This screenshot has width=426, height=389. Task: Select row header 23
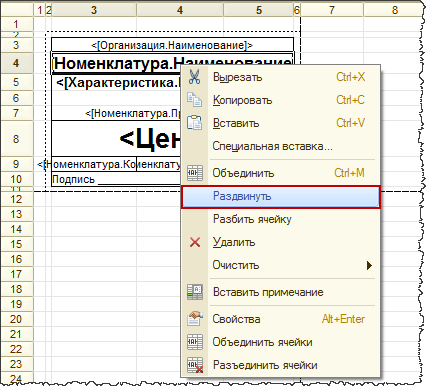[17, 364]
